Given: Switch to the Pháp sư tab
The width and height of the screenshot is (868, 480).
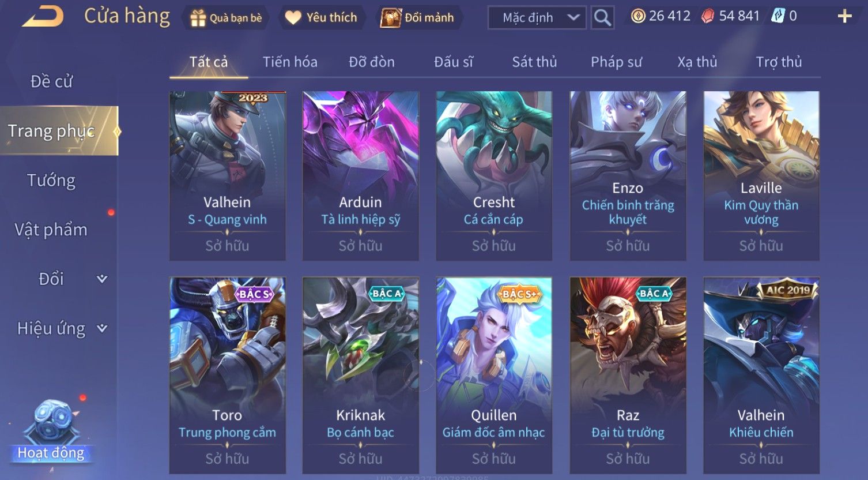Looking at the screenshot, I should (616, 62).
